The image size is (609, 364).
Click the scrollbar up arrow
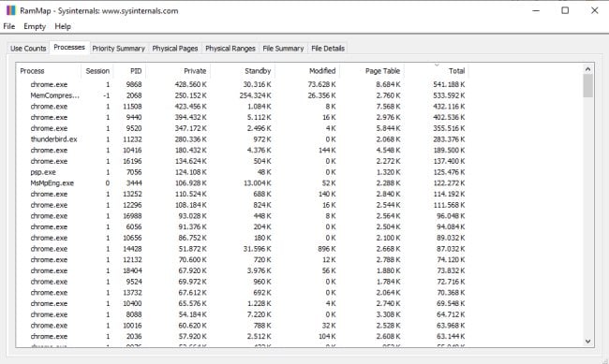587,69
